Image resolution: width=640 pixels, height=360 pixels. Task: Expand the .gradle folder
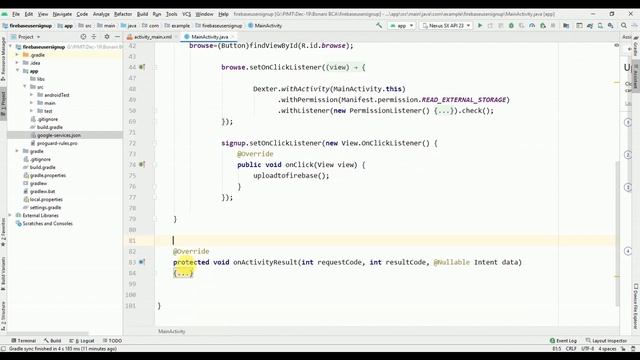[17, 55]
